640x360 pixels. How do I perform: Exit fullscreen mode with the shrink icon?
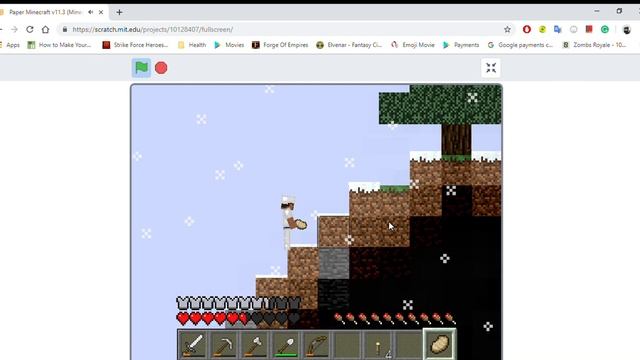491,68
